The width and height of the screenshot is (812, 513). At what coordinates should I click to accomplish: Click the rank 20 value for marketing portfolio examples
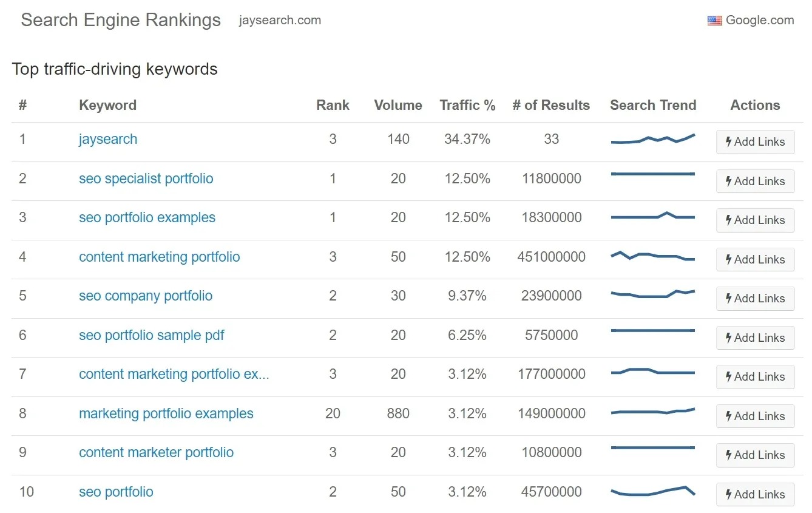point(333,413)
